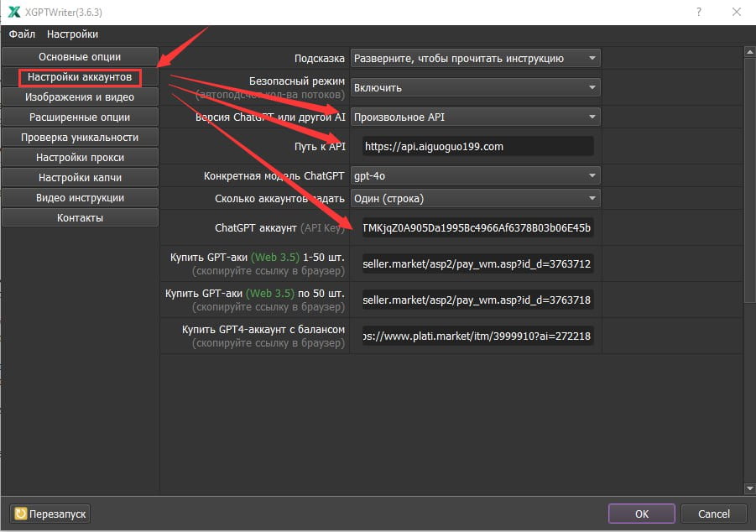
Task: Click the GPT4-аккаунт с балансом link field
Action: 477,336
